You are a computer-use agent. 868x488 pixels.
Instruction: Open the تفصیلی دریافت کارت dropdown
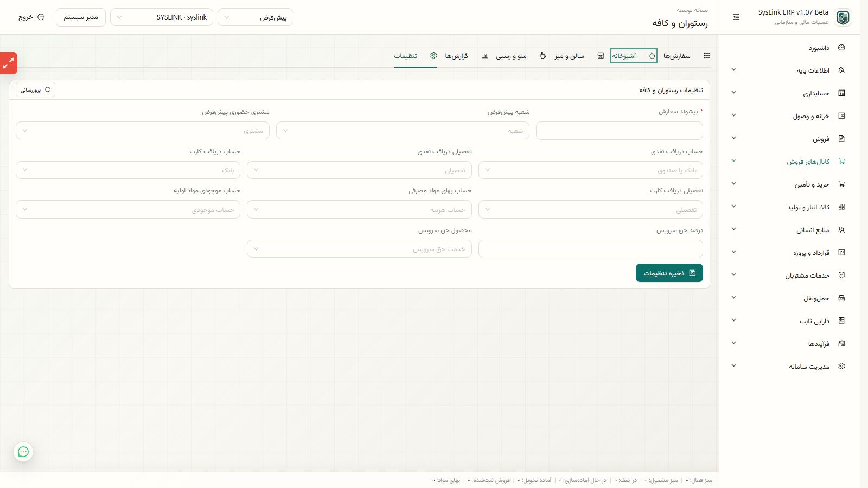point(591,210)
